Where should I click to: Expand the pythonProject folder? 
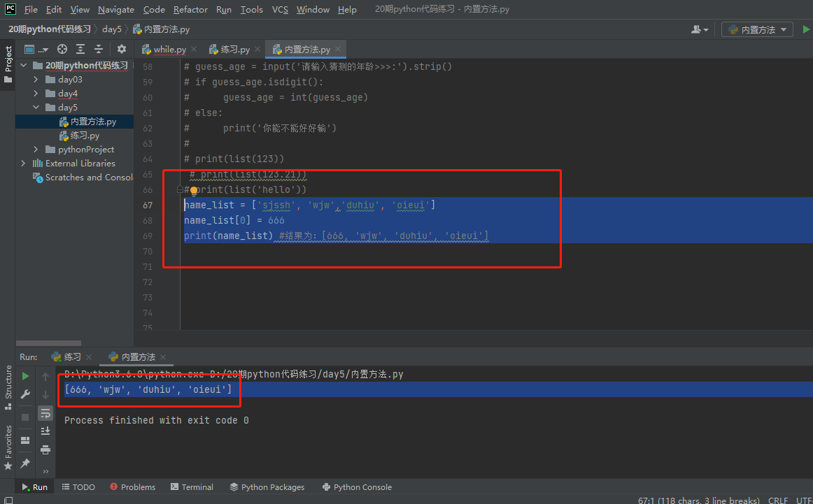pyautogui.click(x=36, y=149)
